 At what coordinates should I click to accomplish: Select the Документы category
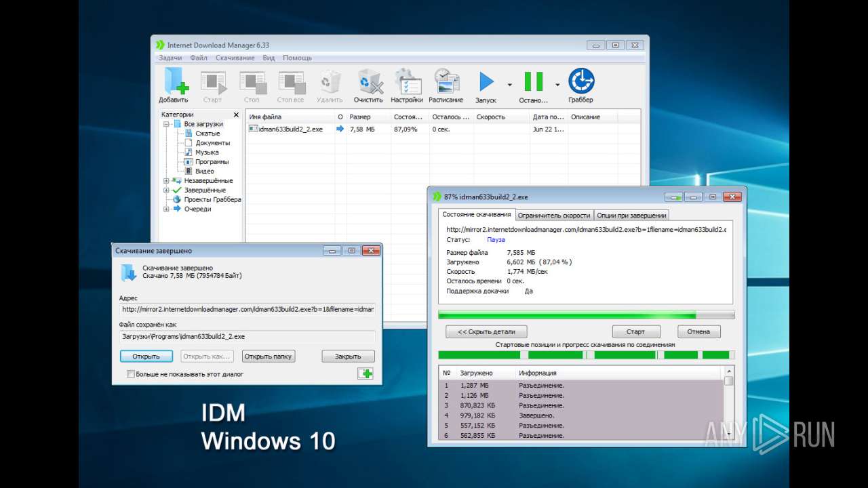pos(212,143)
